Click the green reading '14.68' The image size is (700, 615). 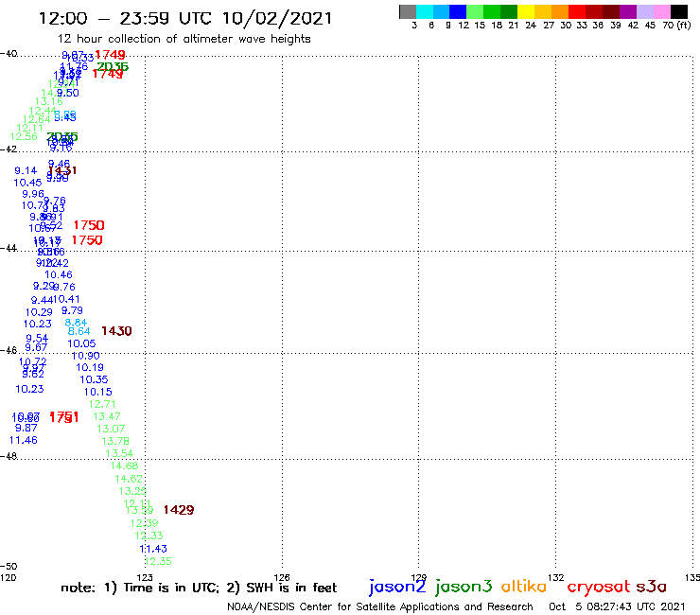point(124,466)
